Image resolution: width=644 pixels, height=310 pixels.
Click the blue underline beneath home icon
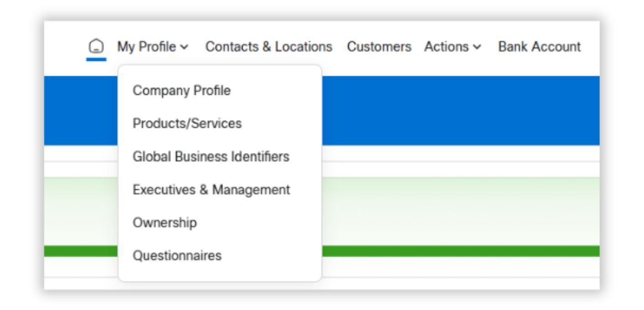[x=96, y=59]
